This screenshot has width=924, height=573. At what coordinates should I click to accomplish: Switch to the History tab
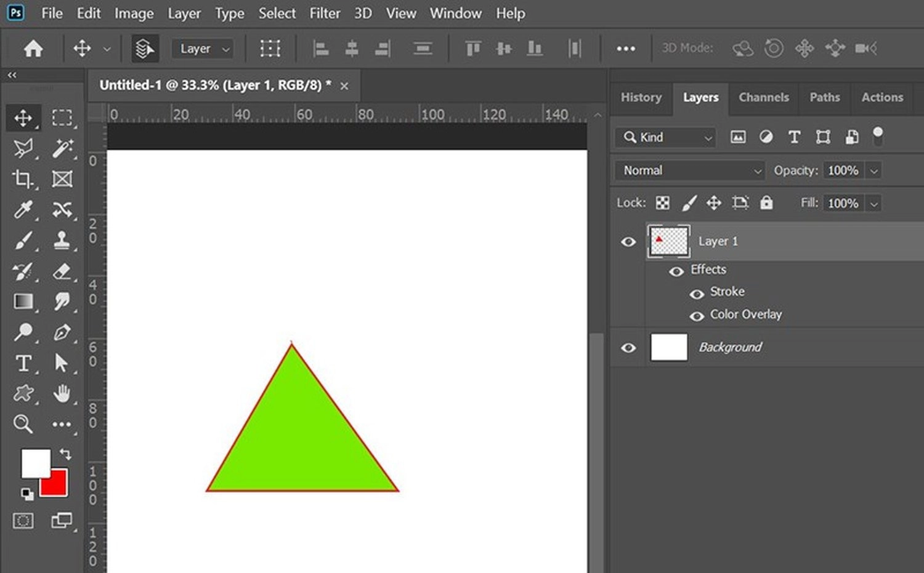click(x=641, y=97)
